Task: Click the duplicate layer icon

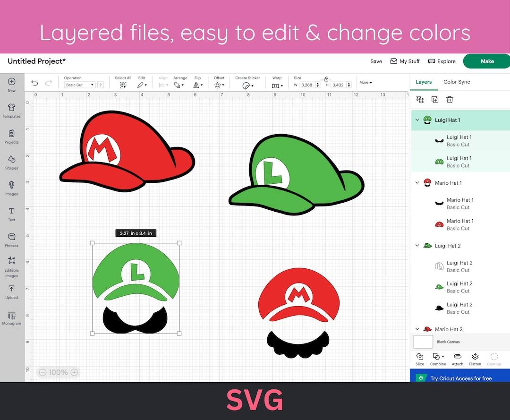Action: tap(435, 99)
